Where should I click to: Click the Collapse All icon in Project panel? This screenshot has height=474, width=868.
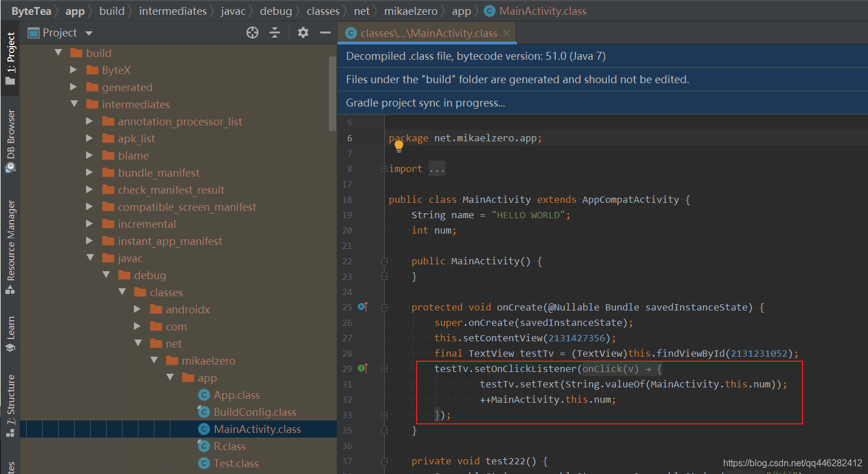tap(275, 32)
